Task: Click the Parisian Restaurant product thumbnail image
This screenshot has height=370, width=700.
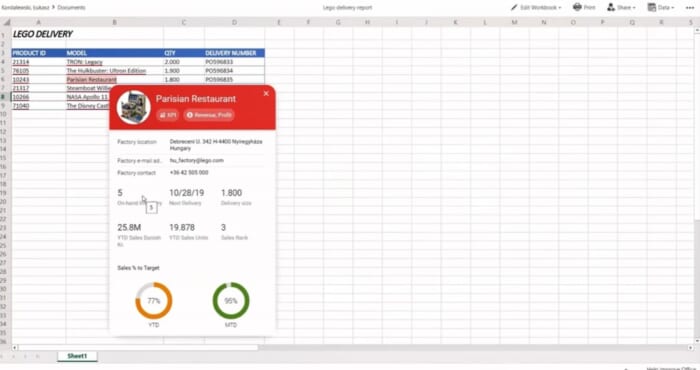Action: pyautogui.click(x=133, y=107)
